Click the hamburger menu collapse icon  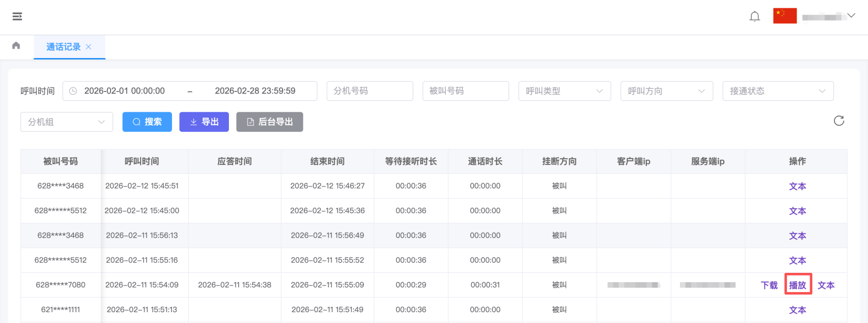17,17
